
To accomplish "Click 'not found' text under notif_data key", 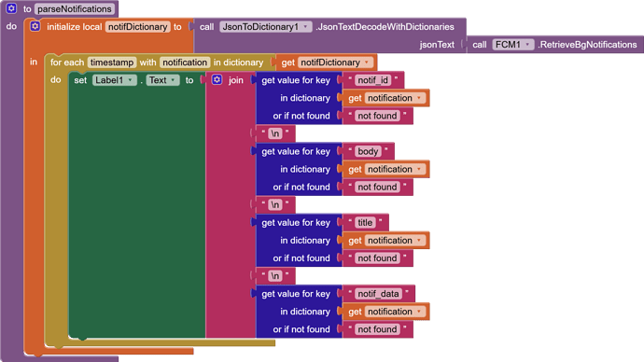I will [x=377, y=329].
